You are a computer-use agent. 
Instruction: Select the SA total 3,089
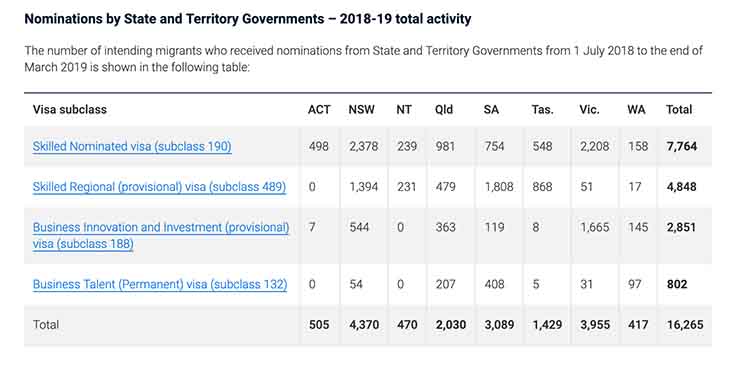[x=499, y=325]
